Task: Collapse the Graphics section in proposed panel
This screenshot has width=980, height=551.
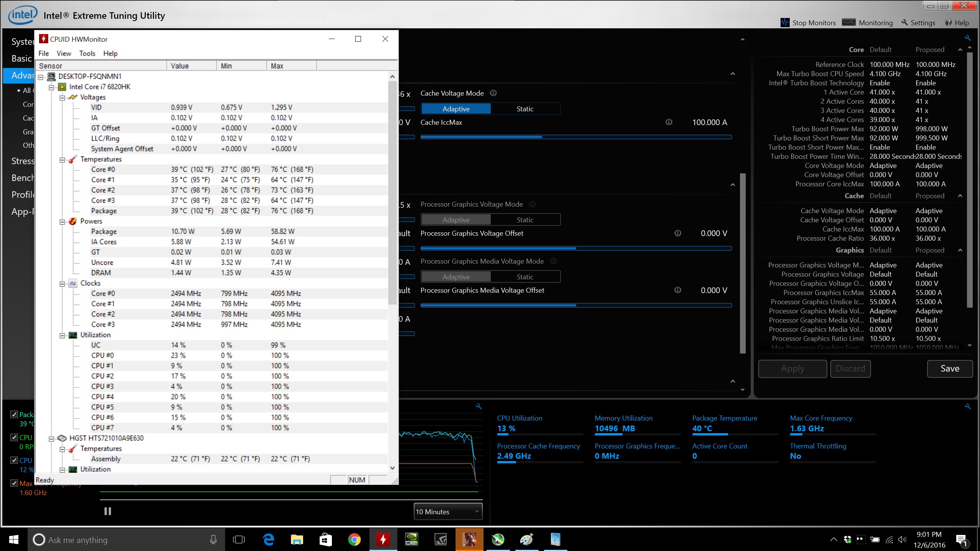Action: [x=960, y=250]
